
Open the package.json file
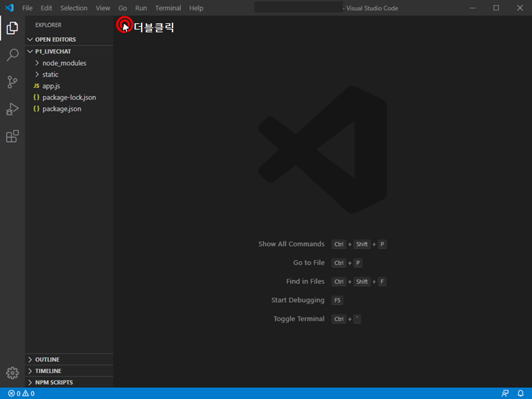(69, 109)
